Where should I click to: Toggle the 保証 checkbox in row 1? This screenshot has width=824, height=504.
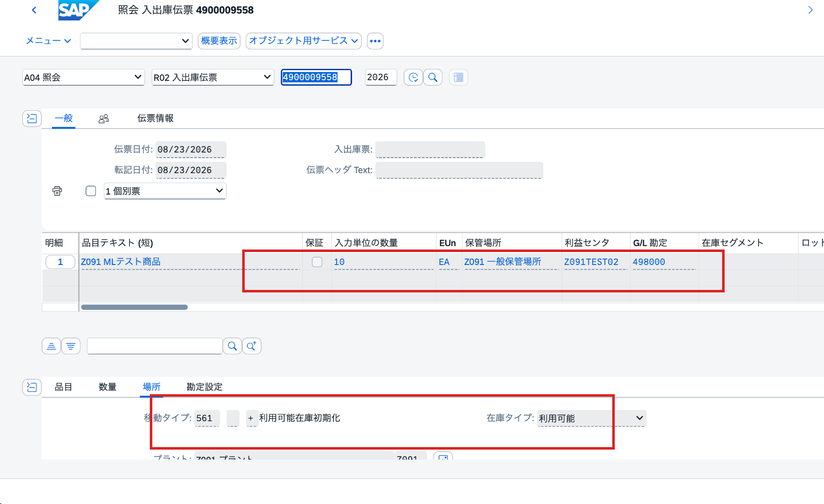pyautogui.click(x=317, y=262)
